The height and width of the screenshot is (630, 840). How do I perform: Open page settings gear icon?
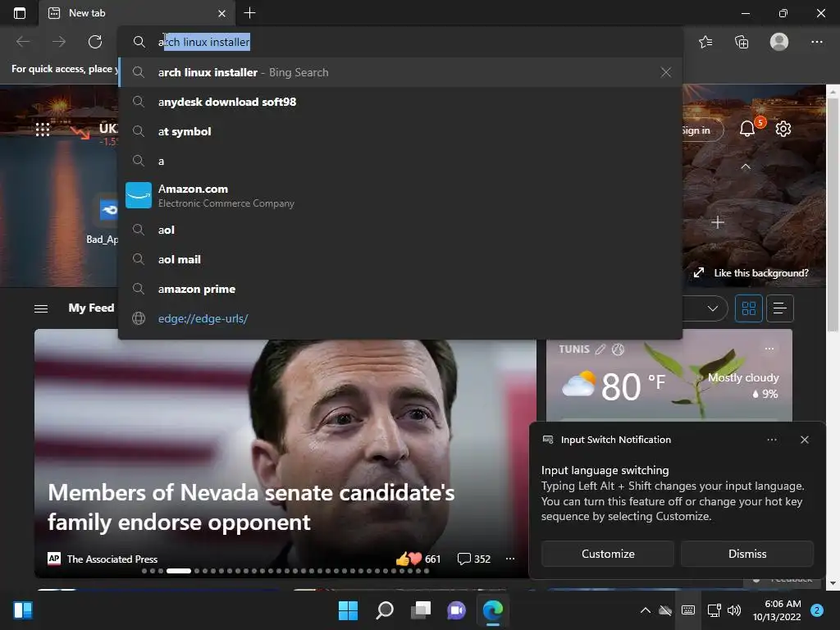click(783, 129)
